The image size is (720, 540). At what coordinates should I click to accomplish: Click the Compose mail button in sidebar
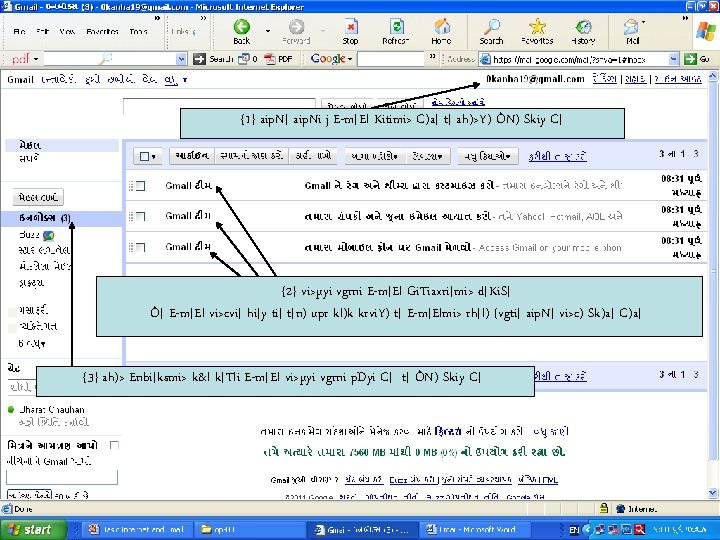tap(38, 197)
